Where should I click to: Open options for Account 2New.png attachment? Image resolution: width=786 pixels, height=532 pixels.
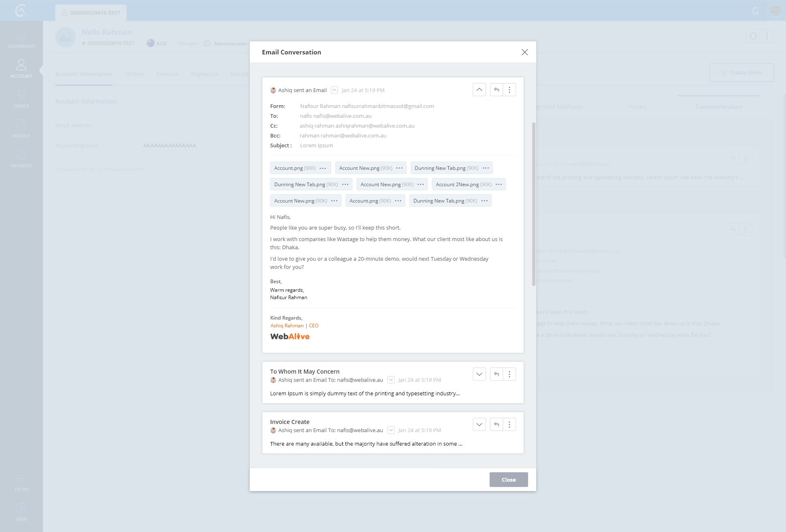point(499,185)
